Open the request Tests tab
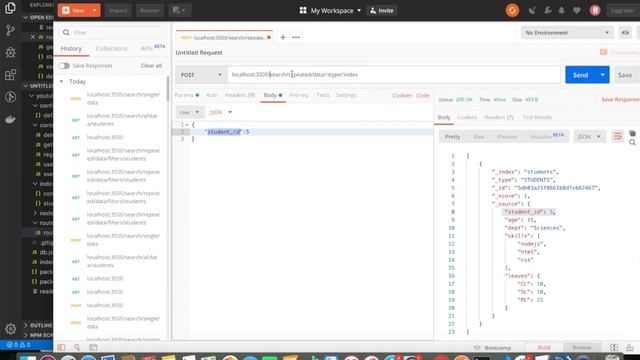The height and width of the screenshot is (360, 640). [x=322, y=95]
